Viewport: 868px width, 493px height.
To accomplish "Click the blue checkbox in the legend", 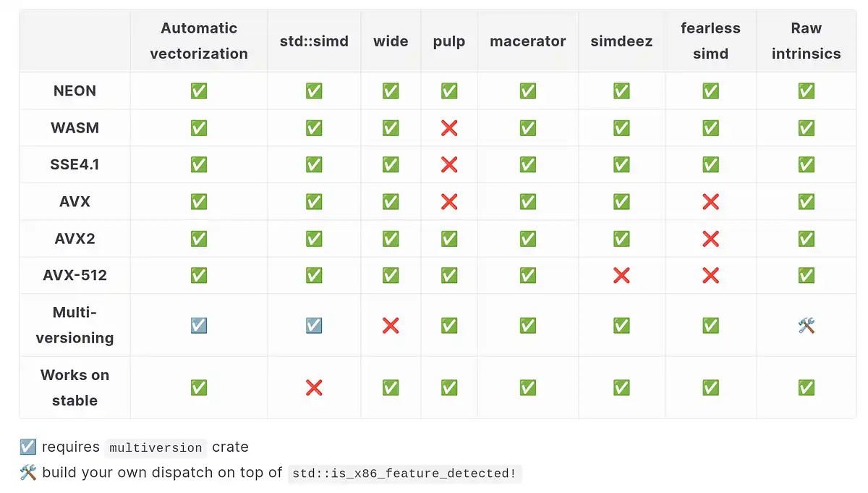I will pos(28,447).
